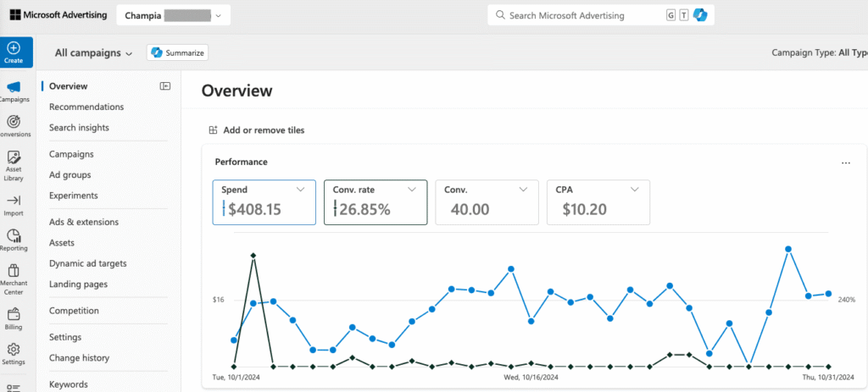The width and height of the screenshot is (868, 392).
Task: Click the Overview page heading
Action: (237, 91)
